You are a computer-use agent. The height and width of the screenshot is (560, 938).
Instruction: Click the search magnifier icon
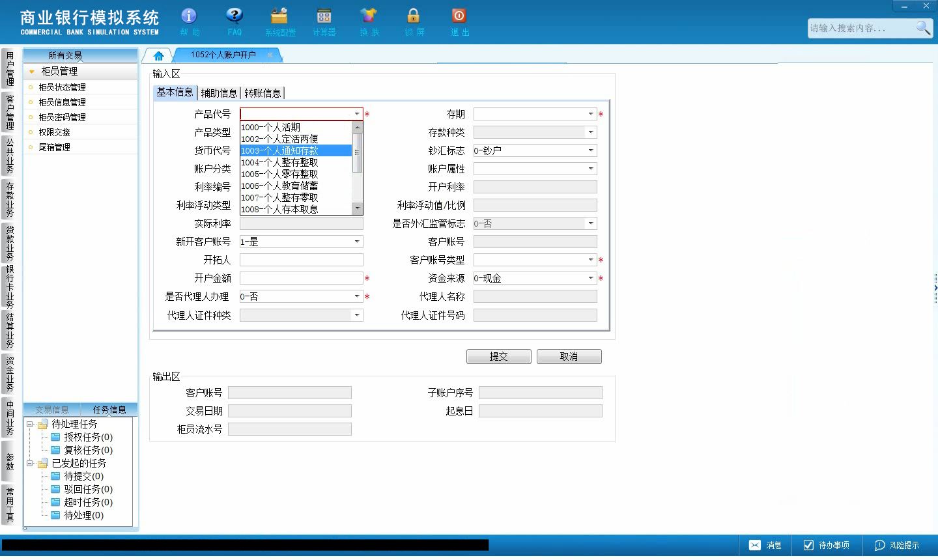(923, 27)
